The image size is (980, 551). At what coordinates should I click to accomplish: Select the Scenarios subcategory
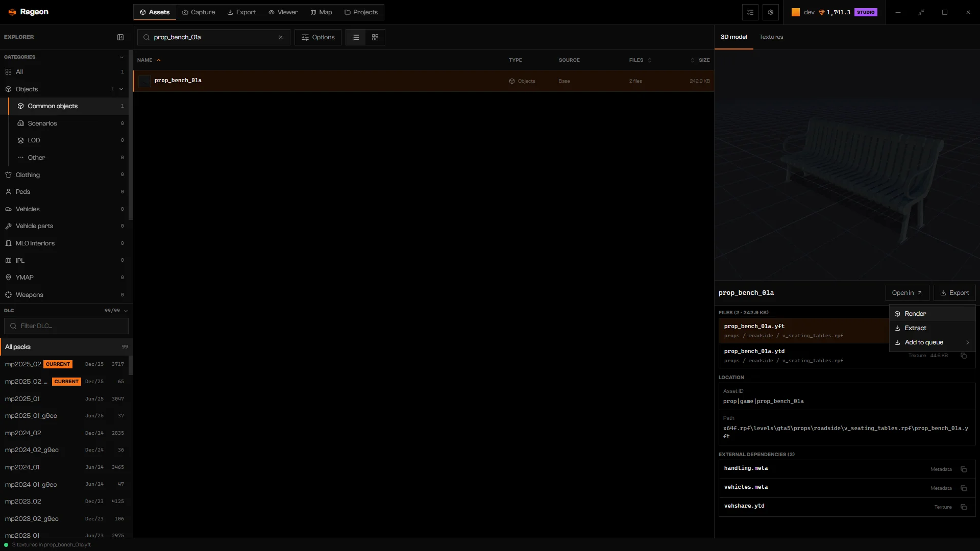[x=68, y=123]
